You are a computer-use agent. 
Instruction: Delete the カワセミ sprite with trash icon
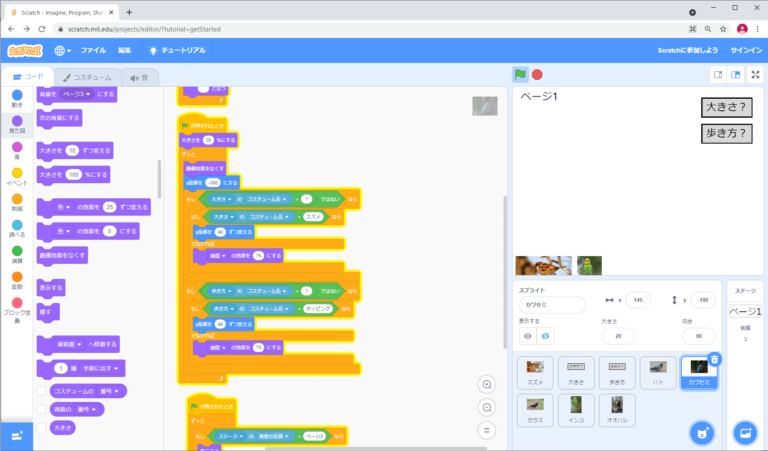(x=714, y=359)
